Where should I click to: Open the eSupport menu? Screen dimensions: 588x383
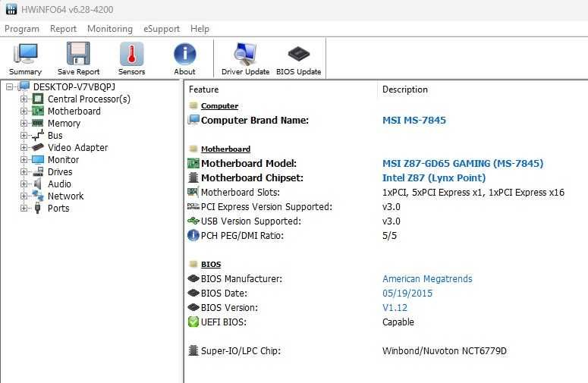coord(162,29)
